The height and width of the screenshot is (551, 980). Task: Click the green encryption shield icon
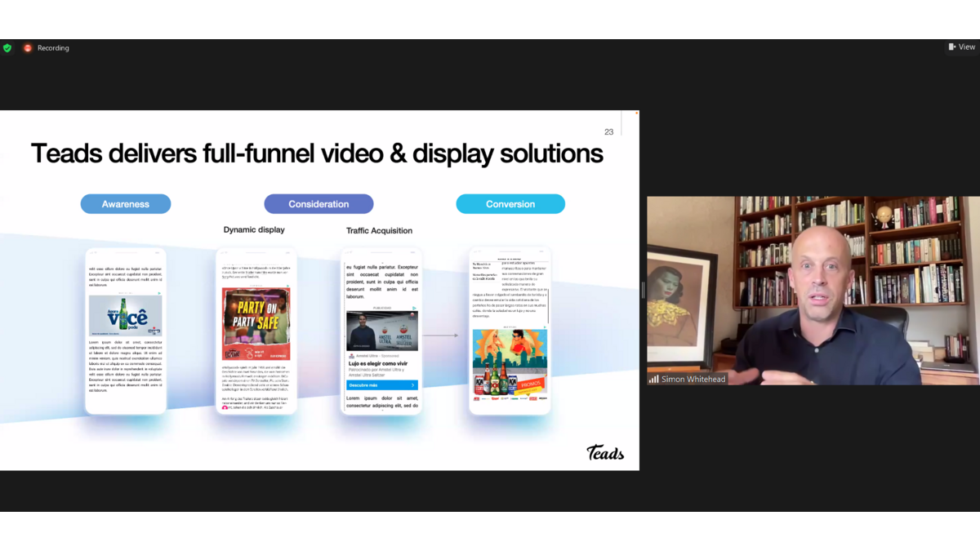[x=7, y=48]
